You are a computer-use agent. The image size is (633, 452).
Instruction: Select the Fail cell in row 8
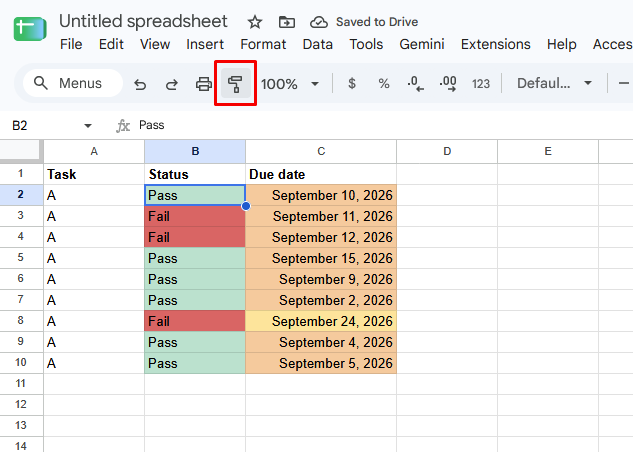click(195, 321)
